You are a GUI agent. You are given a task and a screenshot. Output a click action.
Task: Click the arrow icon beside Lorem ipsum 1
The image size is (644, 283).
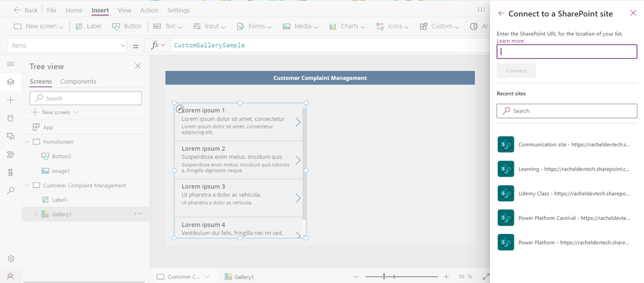(x=298, y=122)
